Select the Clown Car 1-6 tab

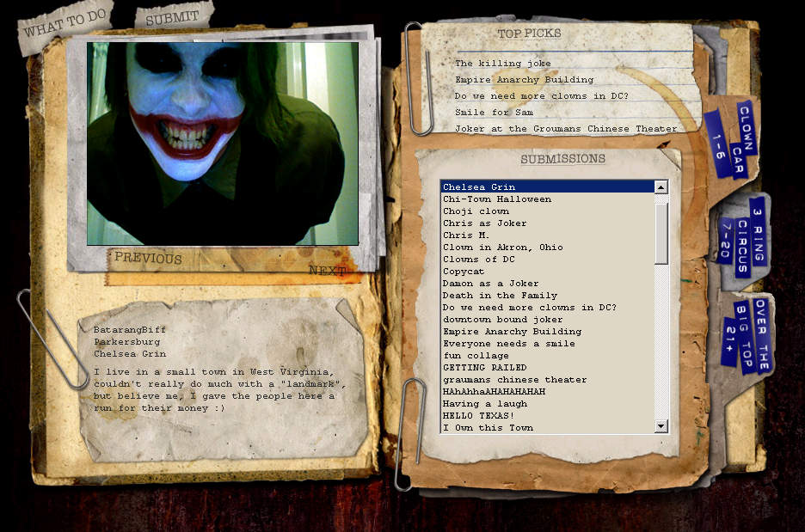click(731, 138)
